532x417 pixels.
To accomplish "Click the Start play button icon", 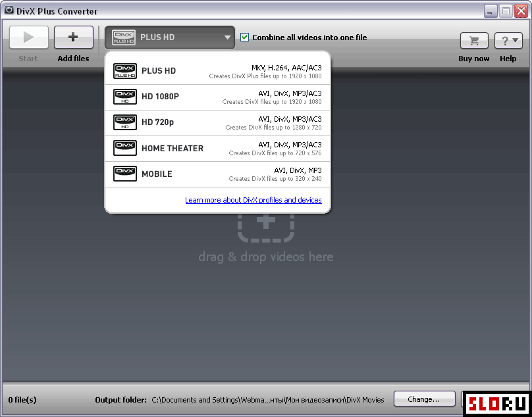I will (28, 38).
